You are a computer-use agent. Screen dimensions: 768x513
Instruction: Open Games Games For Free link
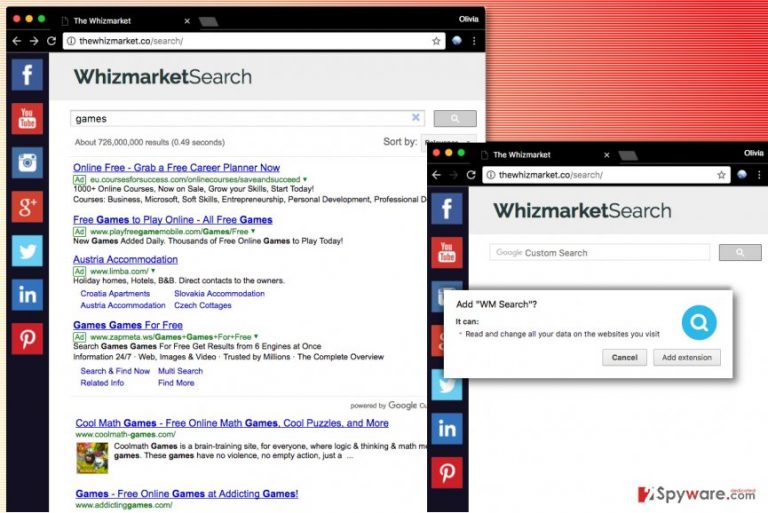point(128,325)
